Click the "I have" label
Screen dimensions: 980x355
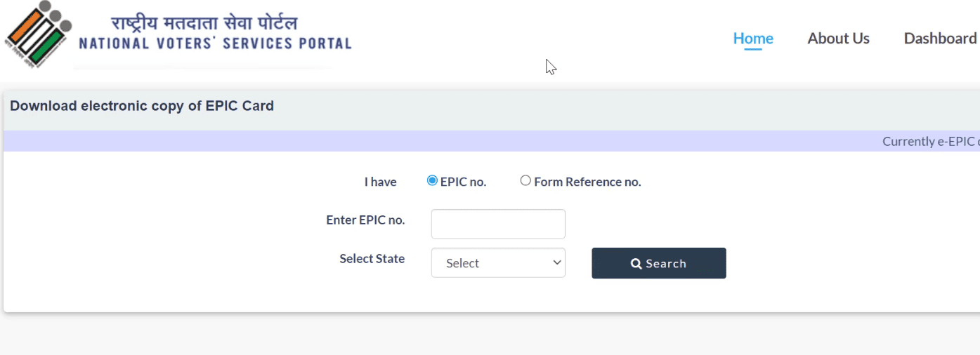[380, 182]
